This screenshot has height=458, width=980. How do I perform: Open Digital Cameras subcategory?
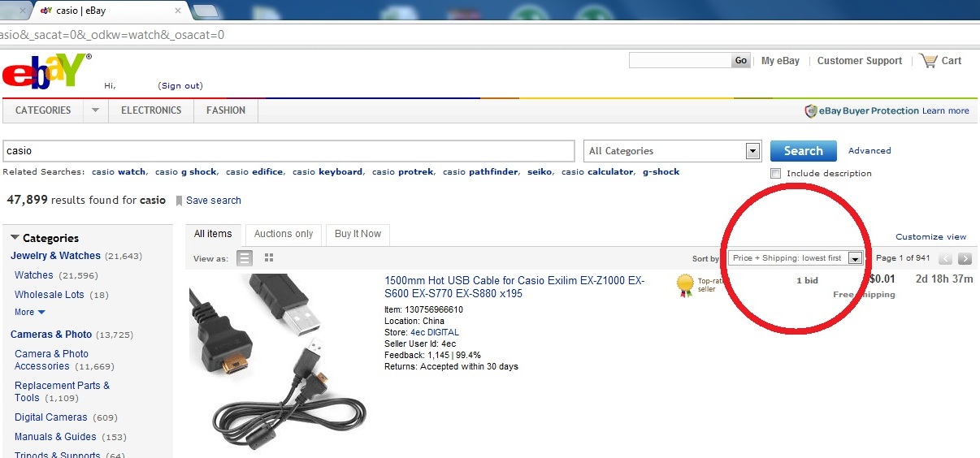(x=51, y=417)
